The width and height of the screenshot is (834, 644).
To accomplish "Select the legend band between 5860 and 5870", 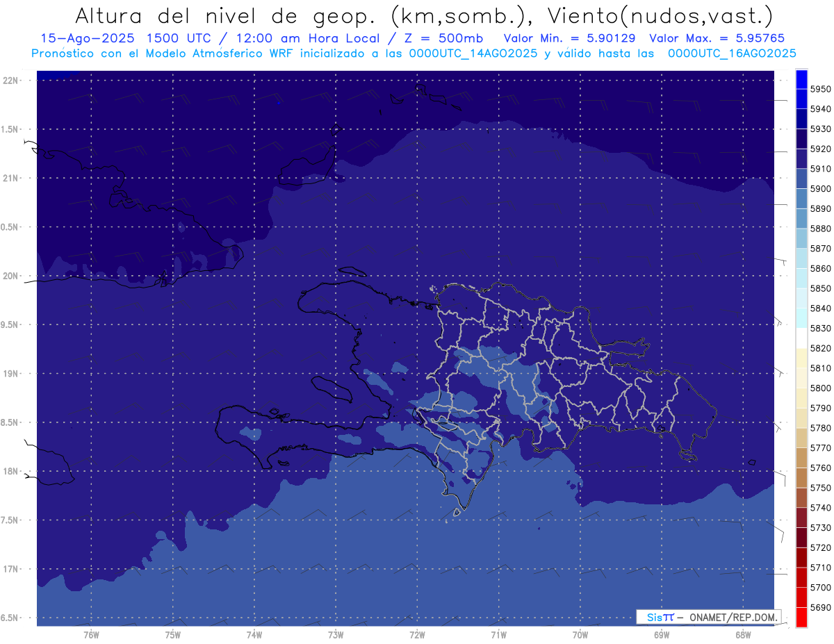I will pos(801,258).
